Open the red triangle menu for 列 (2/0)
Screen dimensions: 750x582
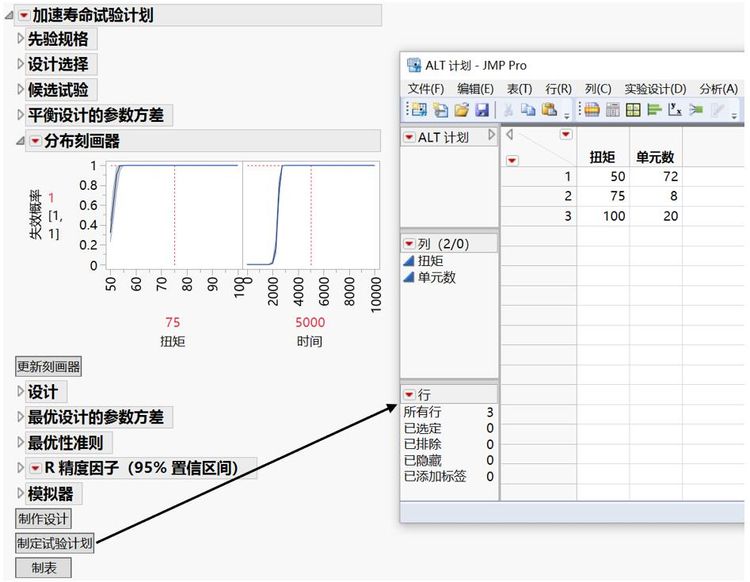(409, 244)
